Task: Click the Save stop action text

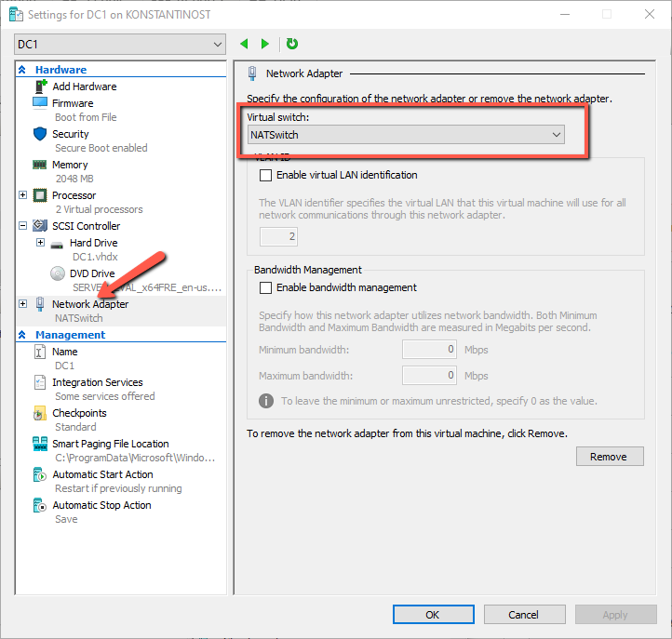Action: 66,519
